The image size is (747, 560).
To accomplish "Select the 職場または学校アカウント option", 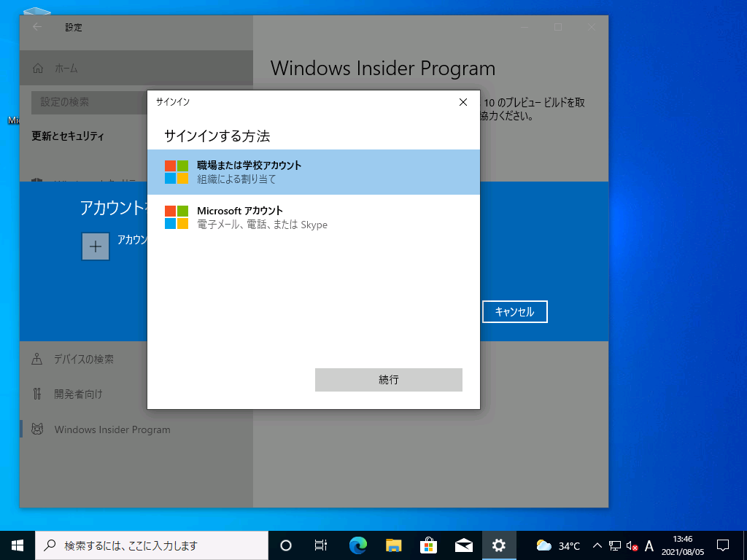I will point(314,172).
